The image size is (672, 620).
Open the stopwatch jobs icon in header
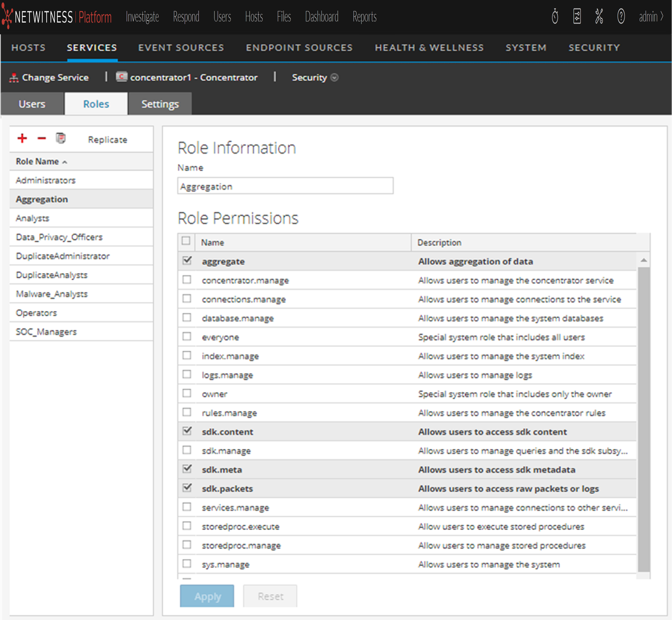[x=555, y=17]
